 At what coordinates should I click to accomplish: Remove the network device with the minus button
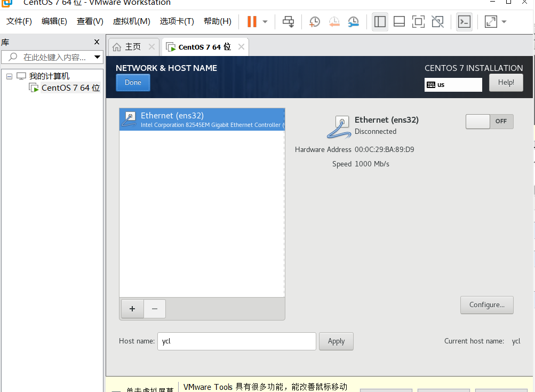coord(155,309)
